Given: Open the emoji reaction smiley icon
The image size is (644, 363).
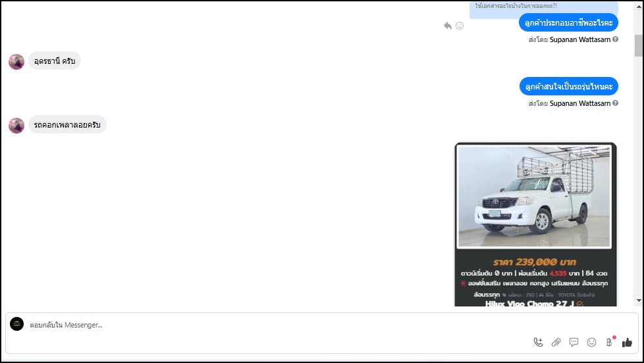Looking at the screenshot, I should [x=460, y=26].
